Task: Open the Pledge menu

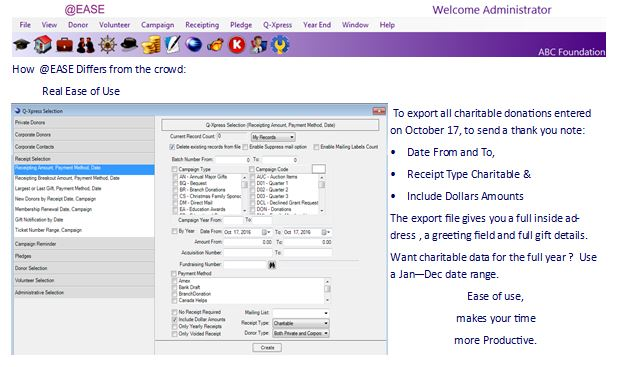Action: click(x=241, y=24)
